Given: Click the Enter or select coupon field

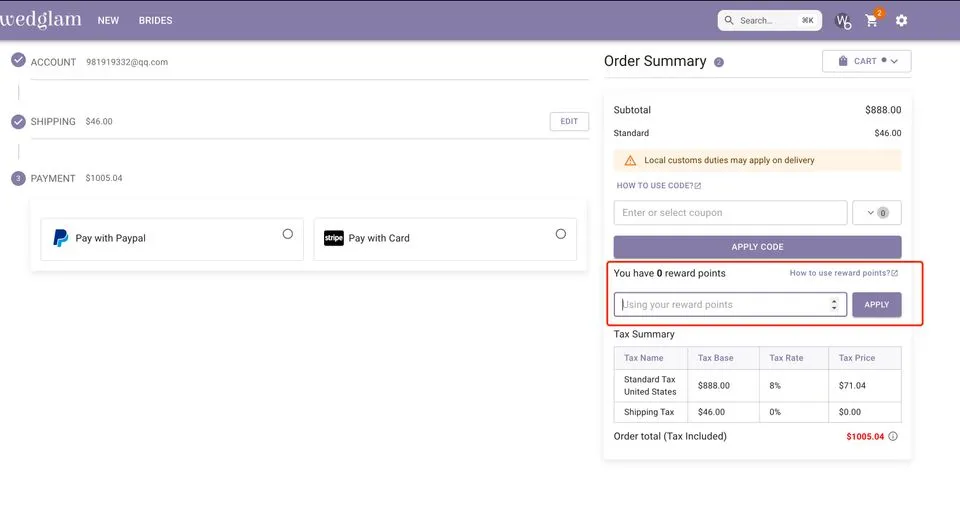Looking at the screenshot, I should [730, 213].
